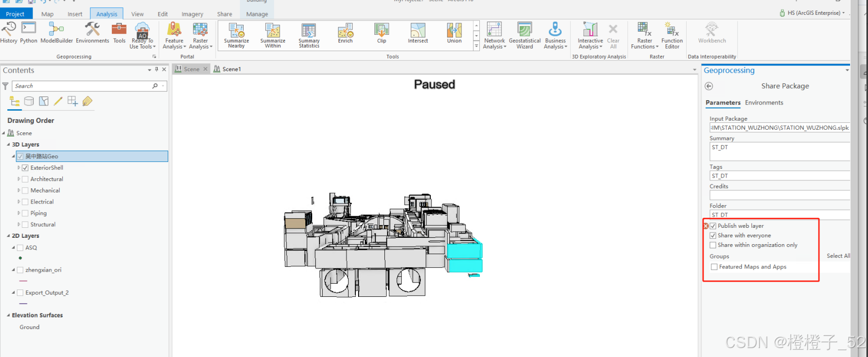Check Featured Maps and Apps group
Screen dimensions: 868x357
[714, 267]
